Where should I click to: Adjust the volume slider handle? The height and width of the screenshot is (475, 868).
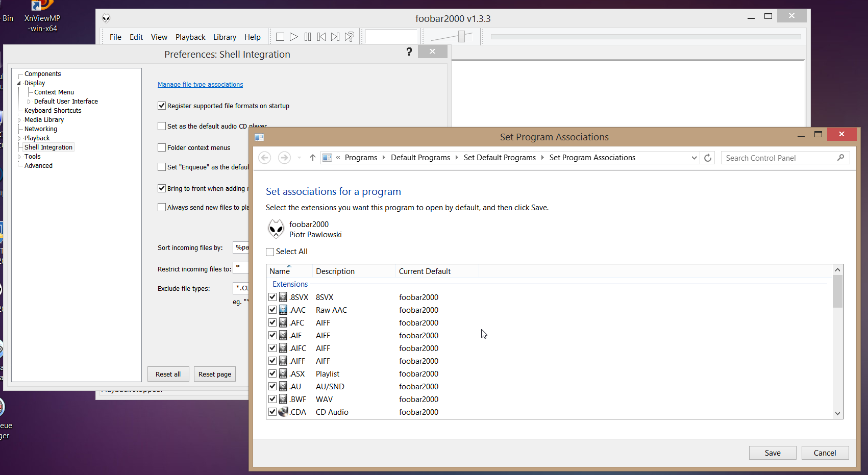click(461, 37)
